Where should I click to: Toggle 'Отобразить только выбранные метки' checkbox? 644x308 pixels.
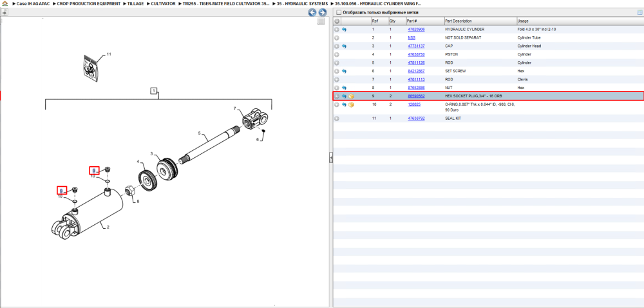(339, 13)
